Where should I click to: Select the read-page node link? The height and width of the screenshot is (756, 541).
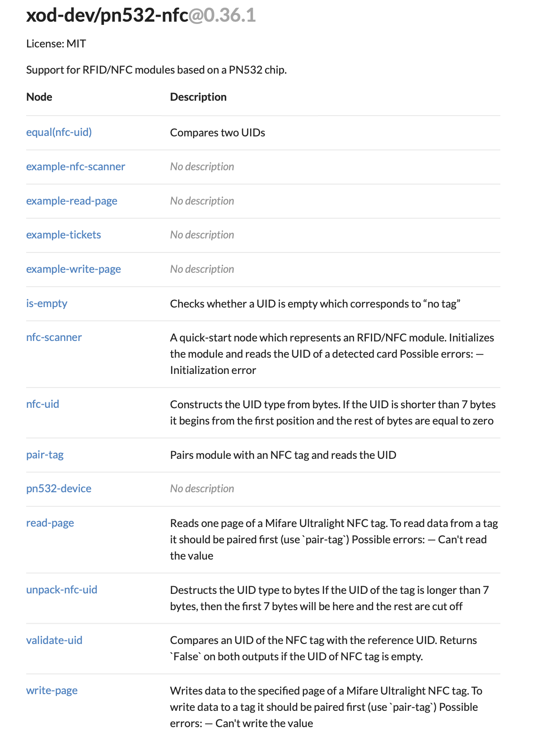(x=50, y=523)
